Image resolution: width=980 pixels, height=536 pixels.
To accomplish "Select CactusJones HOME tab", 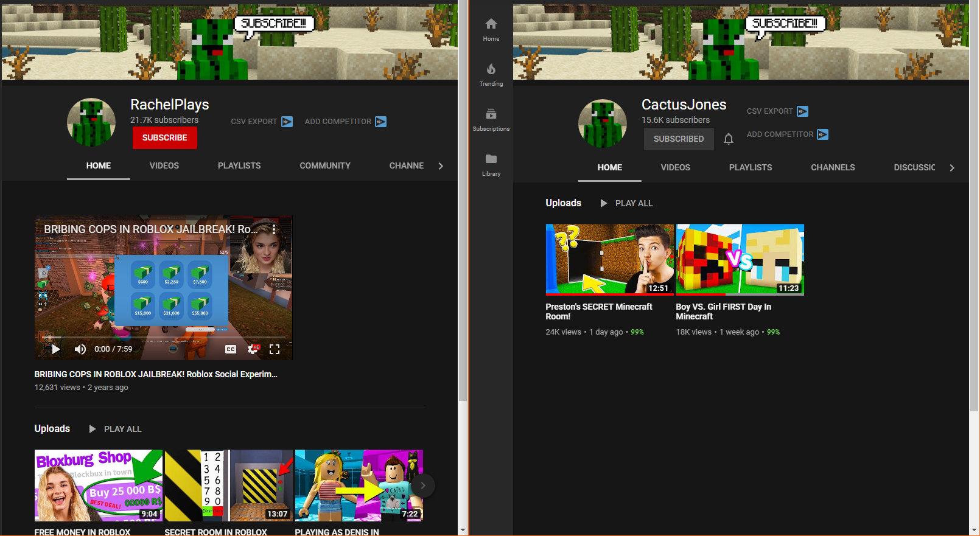I will point(610,167).
